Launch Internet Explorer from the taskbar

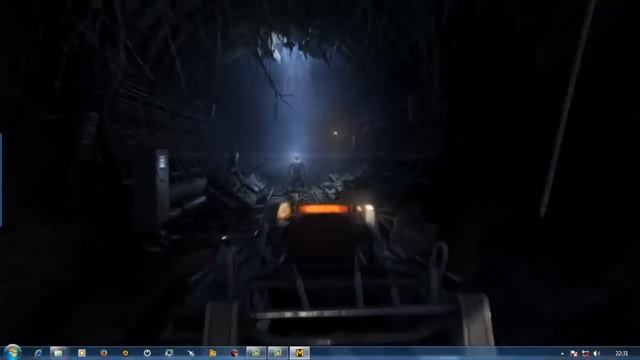38,353
